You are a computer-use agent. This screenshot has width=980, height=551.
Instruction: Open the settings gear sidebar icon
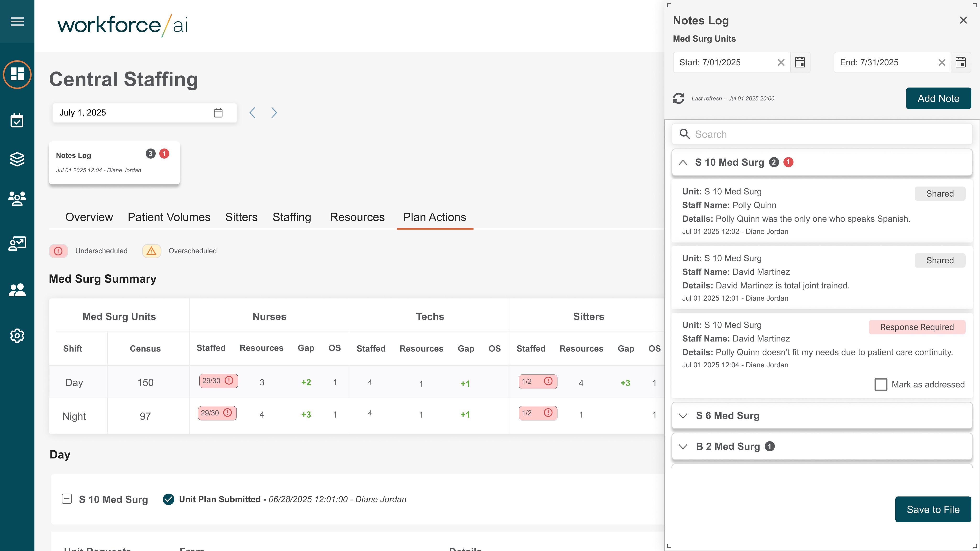[17, 336]
